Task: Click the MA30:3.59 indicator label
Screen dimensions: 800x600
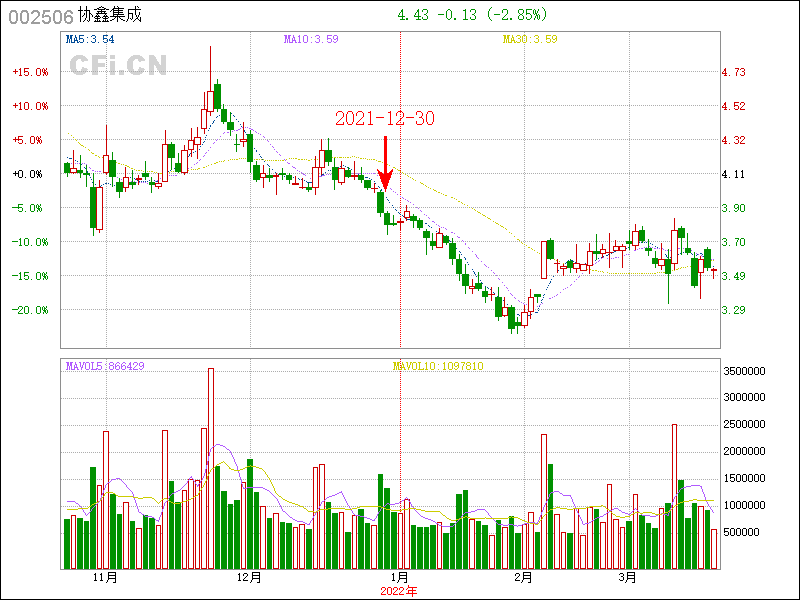Action: tap(530, 40)
